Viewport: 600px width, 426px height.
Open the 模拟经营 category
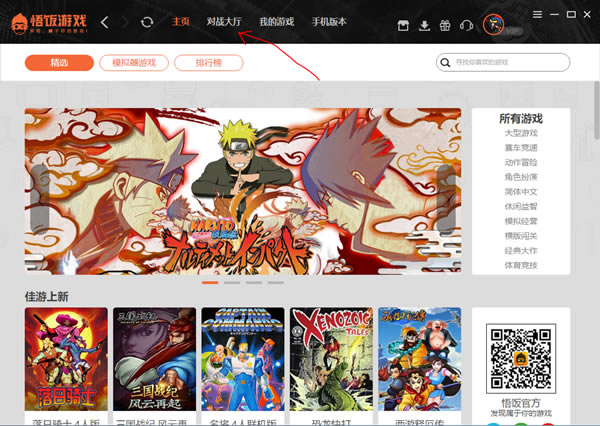coord(521,221)
